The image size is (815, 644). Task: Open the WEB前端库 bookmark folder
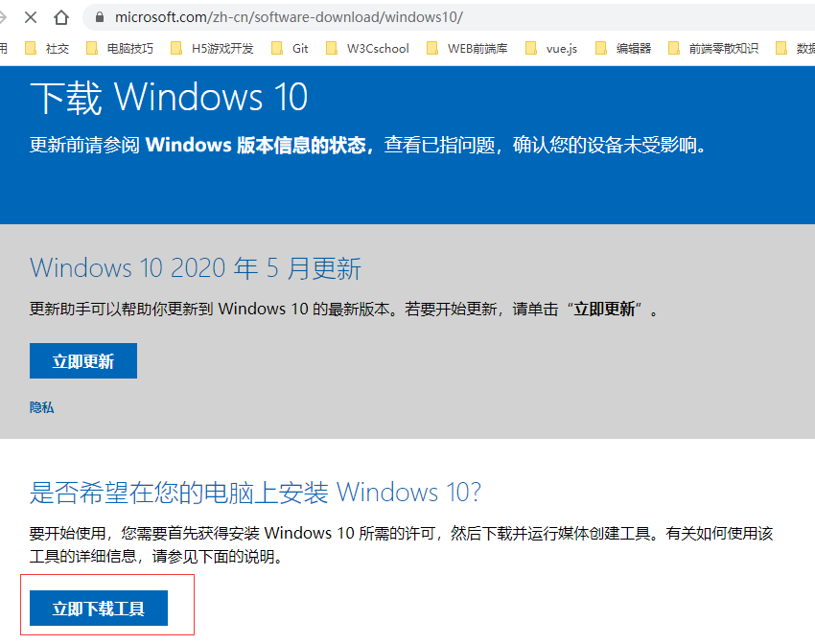(x=467, y=48)
